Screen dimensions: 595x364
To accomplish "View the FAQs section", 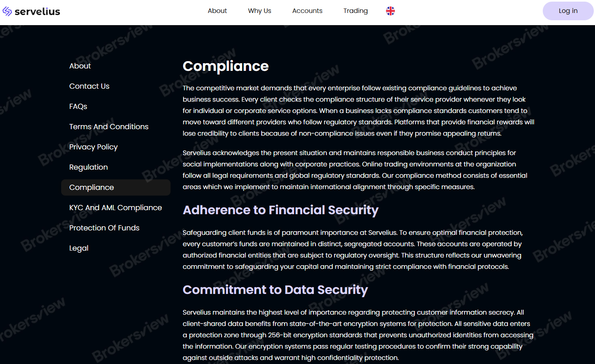I will pyautogui.click(x=78, y=106).
